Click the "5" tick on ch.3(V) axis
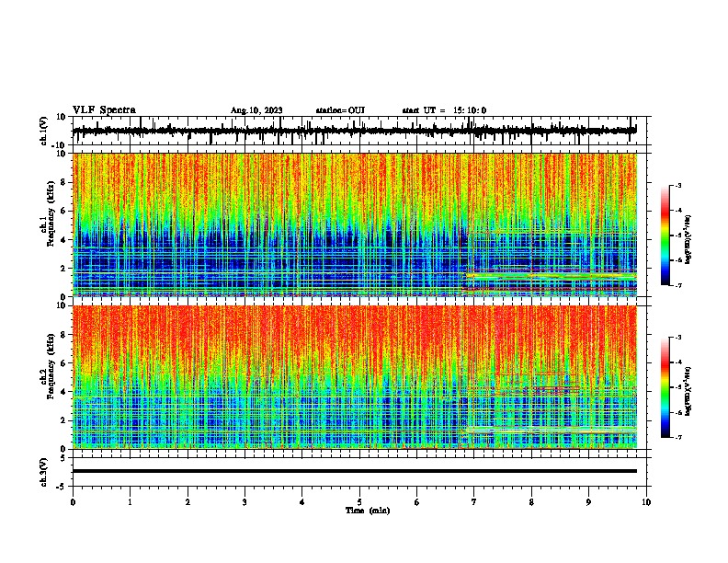This screenshot has height=563, width=728. pos(63,458)
